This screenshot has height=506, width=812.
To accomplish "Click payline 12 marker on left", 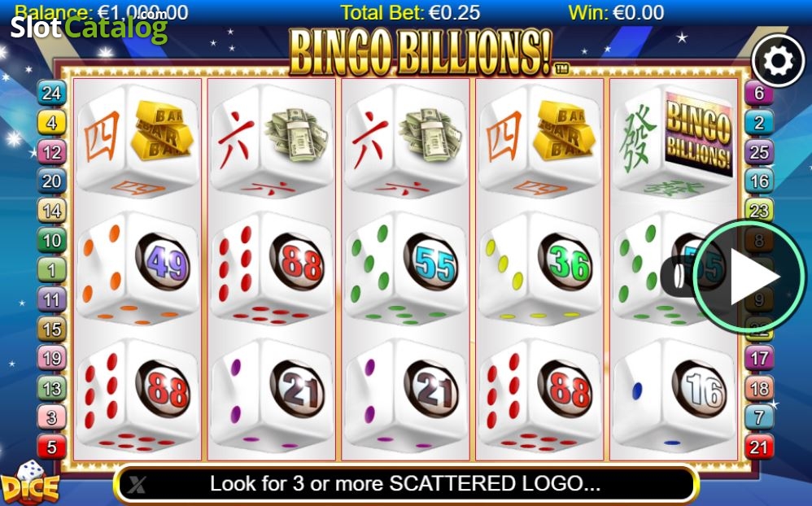I will pyautogui.click(x=52, y=152).
